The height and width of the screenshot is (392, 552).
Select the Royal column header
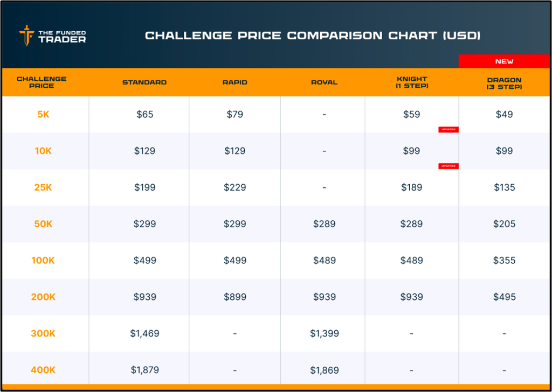pyautogui.click(x=324, y=82)
